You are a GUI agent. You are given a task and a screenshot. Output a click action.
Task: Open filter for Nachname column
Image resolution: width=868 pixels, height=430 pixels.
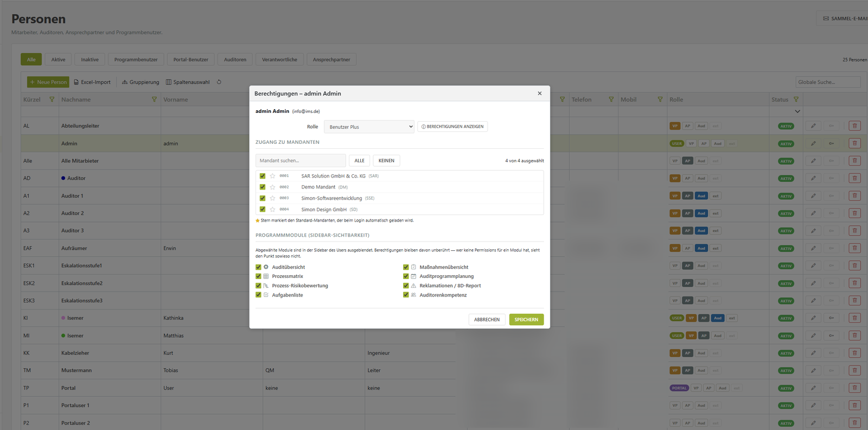pos(154,99)
